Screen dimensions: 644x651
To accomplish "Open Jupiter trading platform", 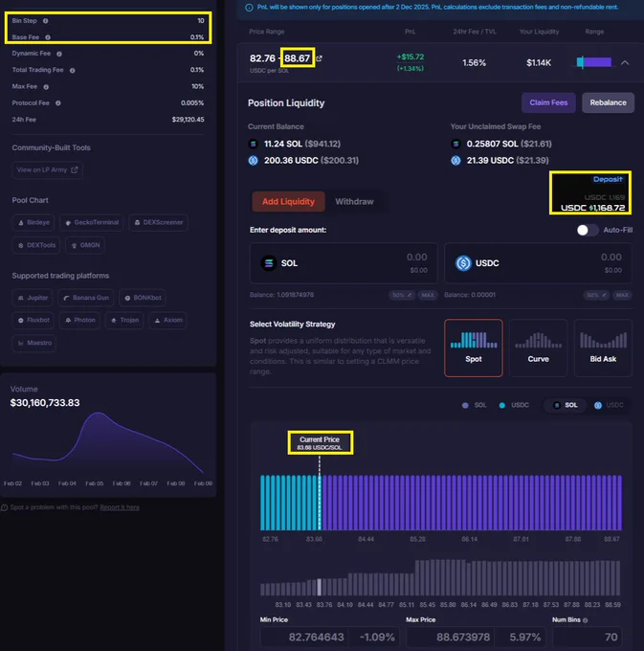I will (33, 298).
